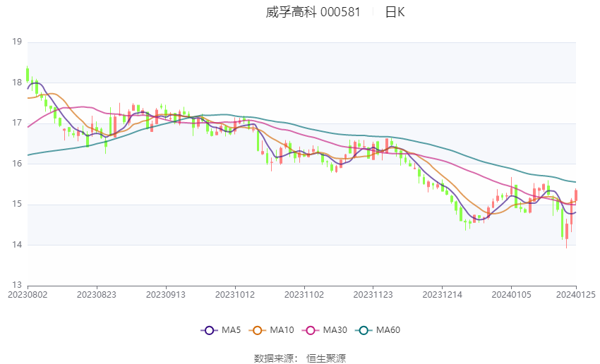The image size is (600, 364).
Task: Toggle the MA5 legend series
Action: [x=221, y=330]
